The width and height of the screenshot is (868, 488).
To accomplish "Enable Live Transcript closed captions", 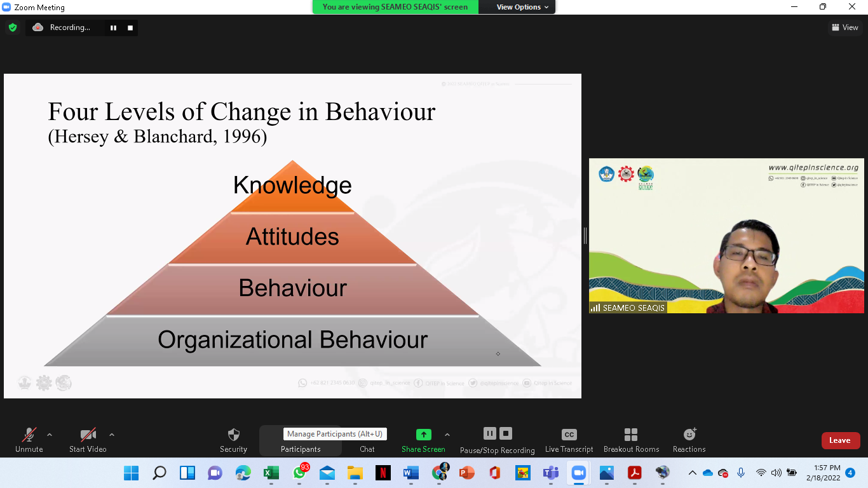I will pos(569,440).
